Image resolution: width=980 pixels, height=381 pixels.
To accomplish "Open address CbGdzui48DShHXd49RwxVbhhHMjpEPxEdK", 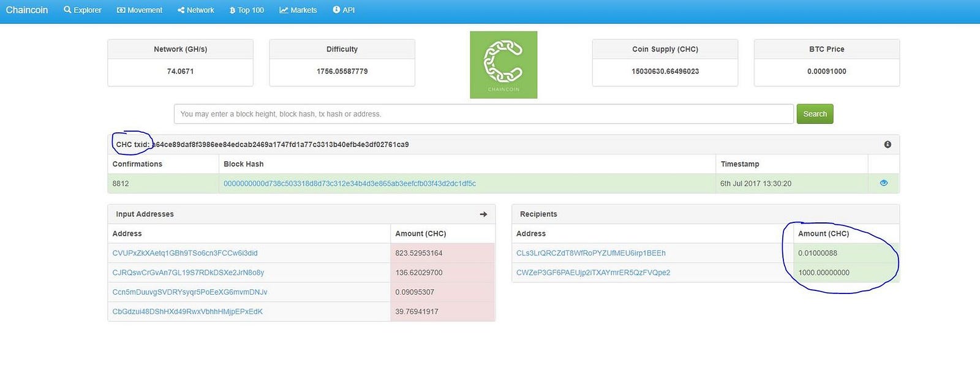I will (x=187, y=312).
